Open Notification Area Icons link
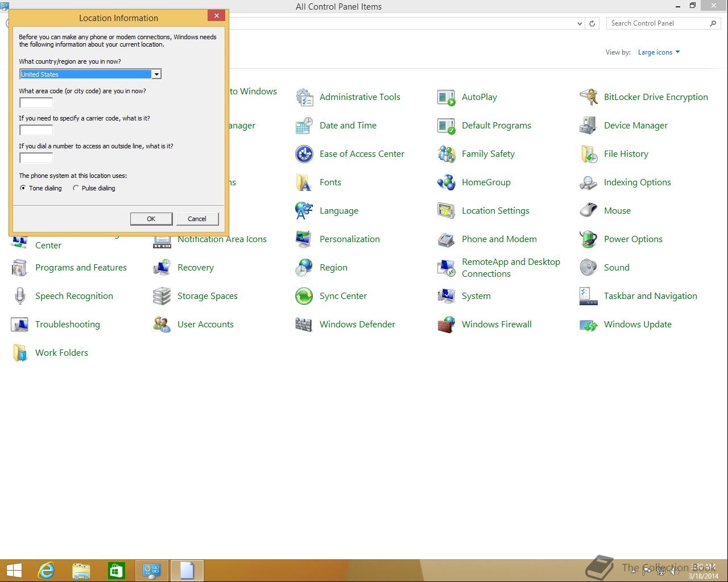The width and height of the screenshot is (728, 582). tap(222, 239)
